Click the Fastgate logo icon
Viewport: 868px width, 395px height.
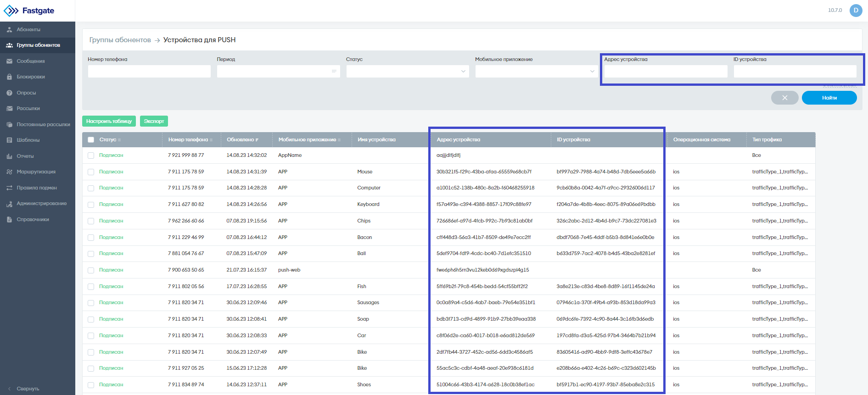coord(11,11)
